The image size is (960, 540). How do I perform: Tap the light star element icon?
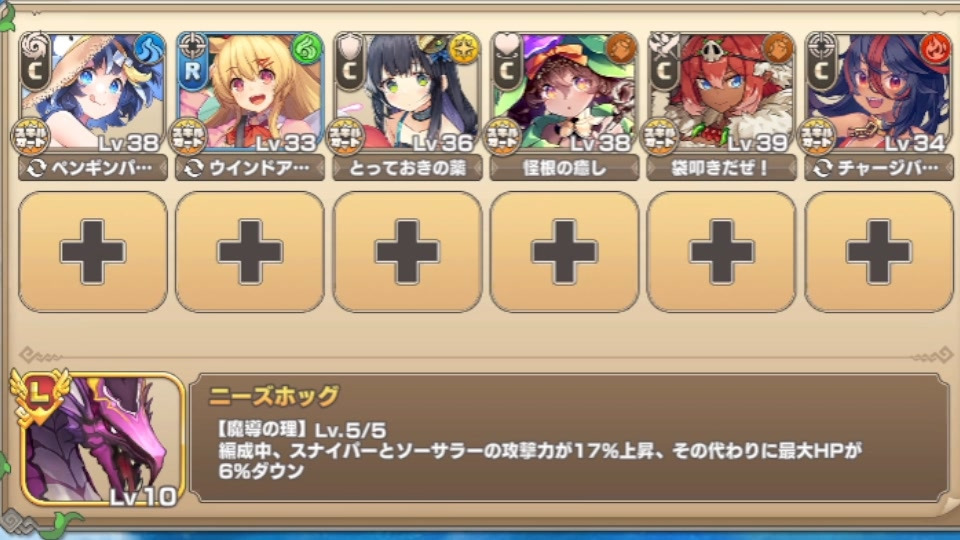tap(463, 49)
